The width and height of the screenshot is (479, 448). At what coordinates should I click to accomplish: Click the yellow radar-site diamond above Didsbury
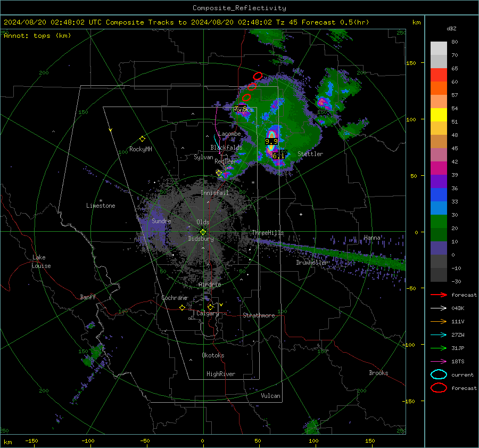pyautogui.click(x=203, y=232)
